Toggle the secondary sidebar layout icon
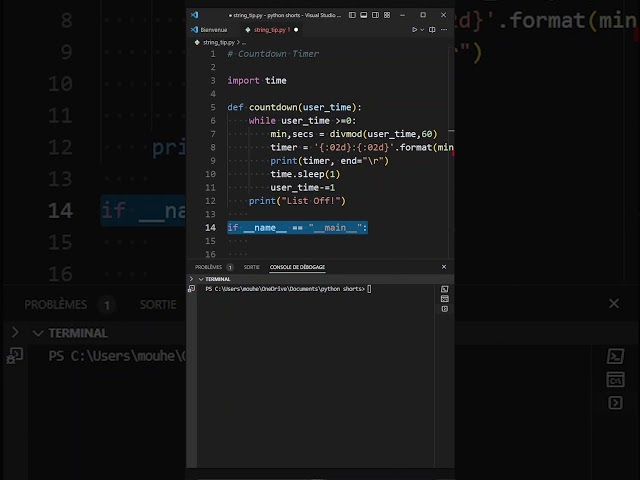This screenshot has height=480, width=640. click(x=375, y=15)
